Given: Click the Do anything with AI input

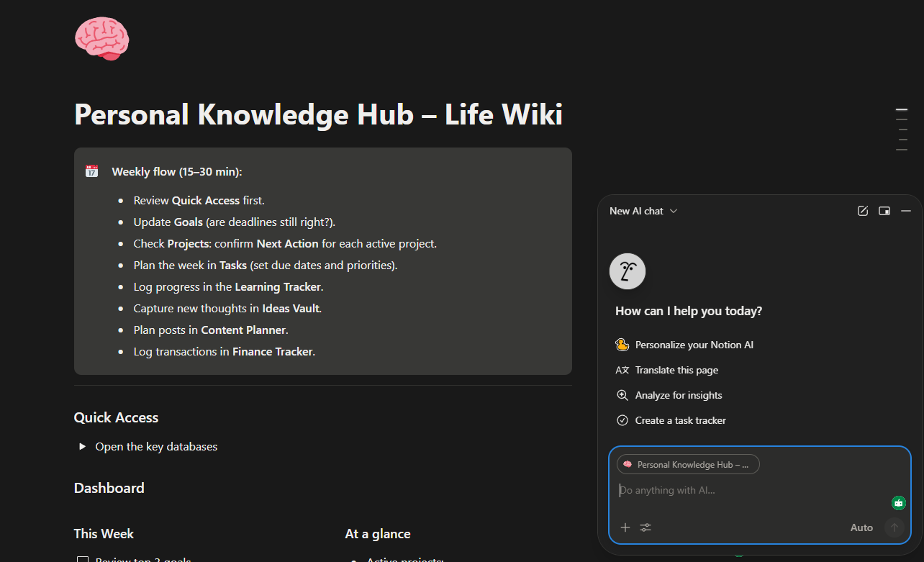Looking at the screenshot, I should pyautogui.click(x=748, y=491).
